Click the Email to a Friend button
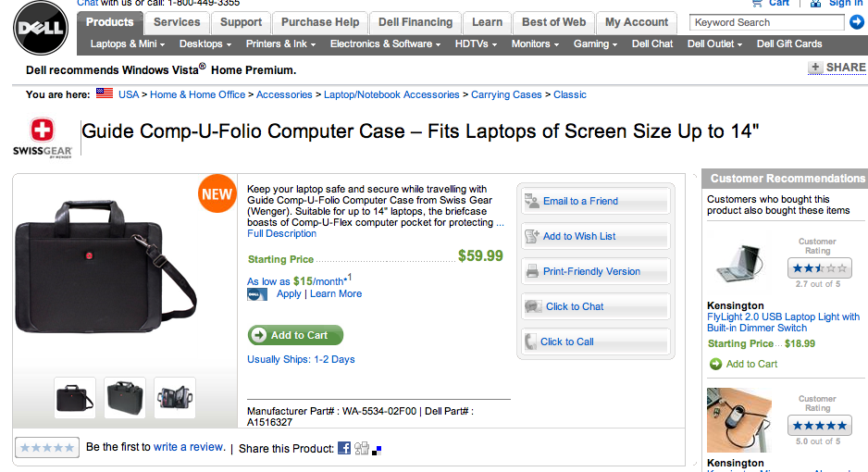868x472 pixels. pos(596,201)
